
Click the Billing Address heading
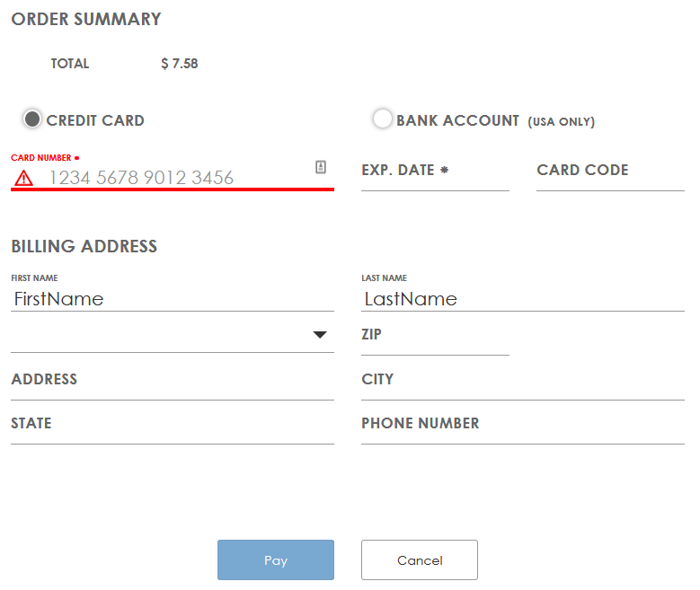[84, 246]
